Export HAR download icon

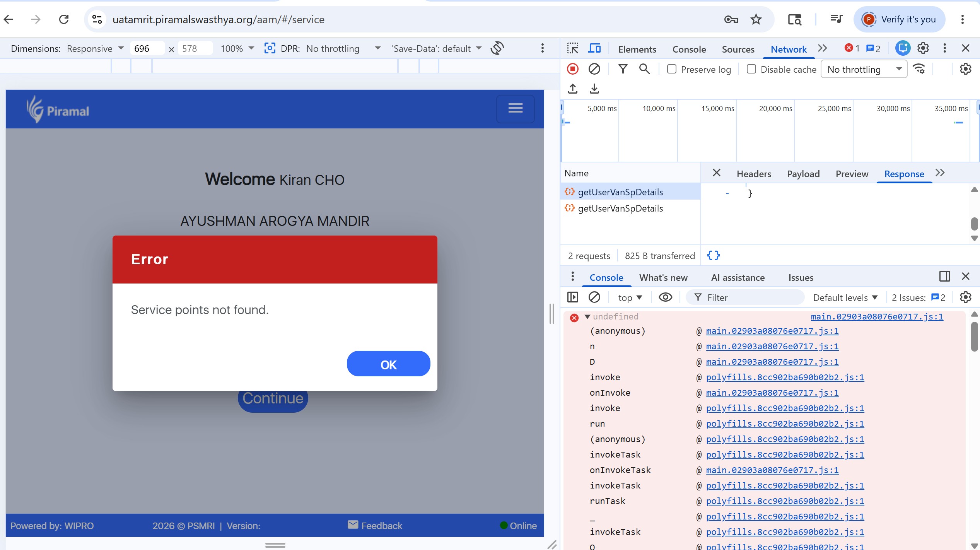click(x=594, y=89)
